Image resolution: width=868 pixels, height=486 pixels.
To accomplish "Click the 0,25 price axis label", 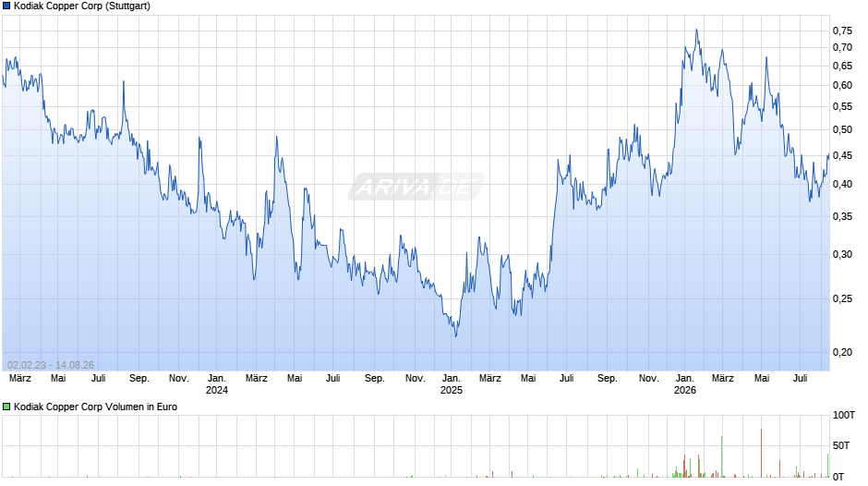I will 842,298.
